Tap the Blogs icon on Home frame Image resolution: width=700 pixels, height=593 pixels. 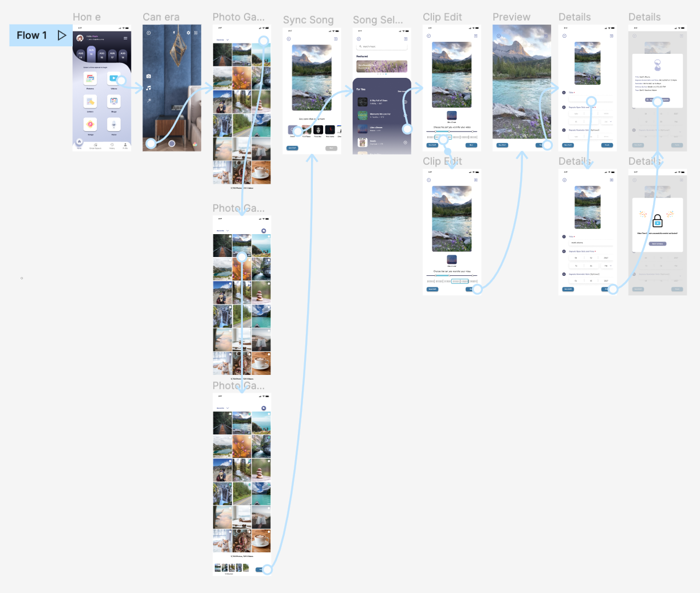[x=113, y=101]
